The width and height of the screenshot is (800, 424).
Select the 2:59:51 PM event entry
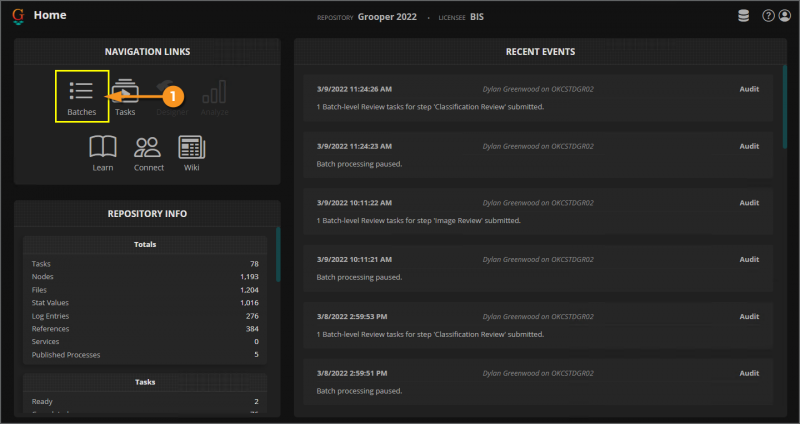[x=538, y=382]
